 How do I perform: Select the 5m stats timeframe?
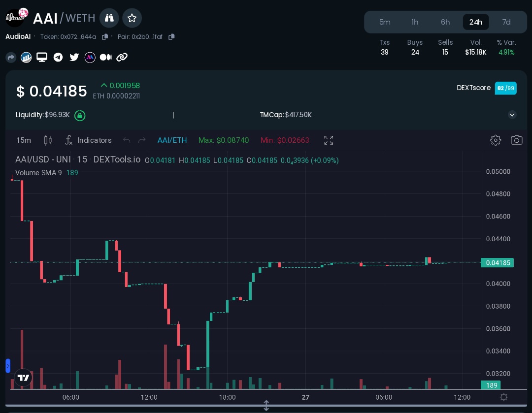click(x=385, y=22)
